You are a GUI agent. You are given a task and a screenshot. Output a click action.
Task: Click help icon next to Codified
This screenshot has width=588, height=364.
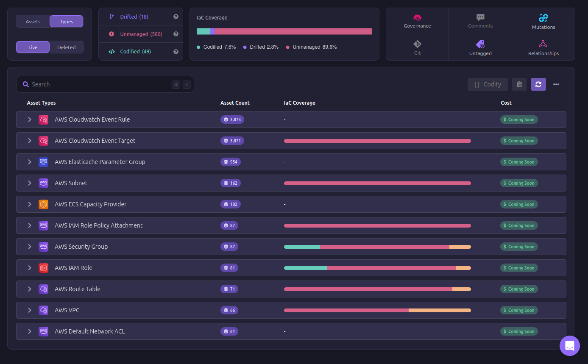point(176,52)
